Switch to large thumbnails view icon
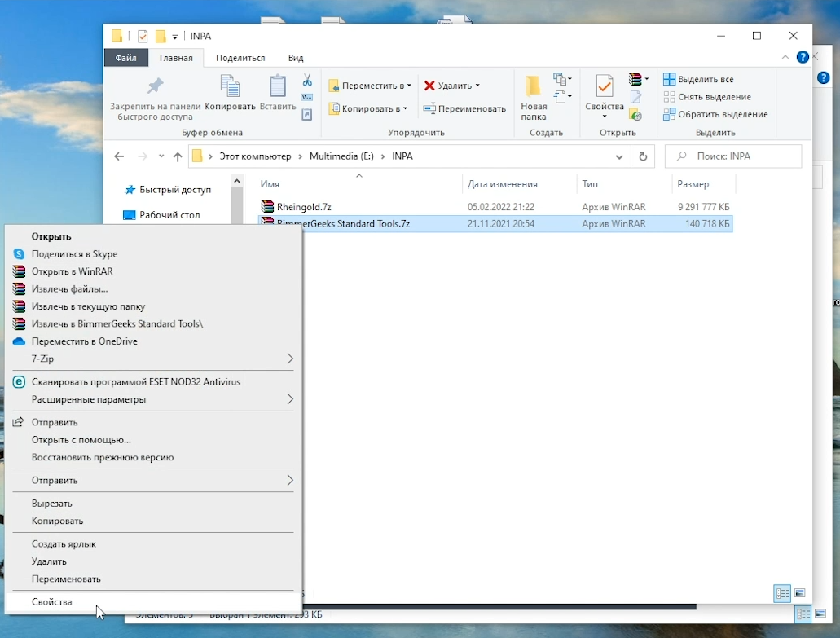This screenshot has height=638, width=840. 800,593
